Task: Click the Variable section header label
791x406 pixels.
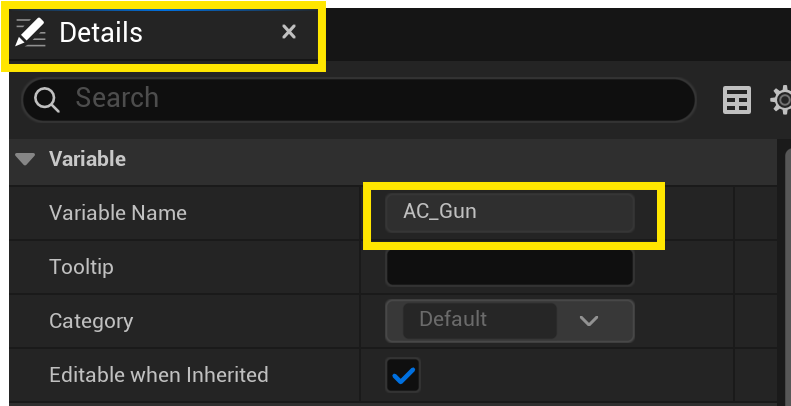Action: coord(87,158)
